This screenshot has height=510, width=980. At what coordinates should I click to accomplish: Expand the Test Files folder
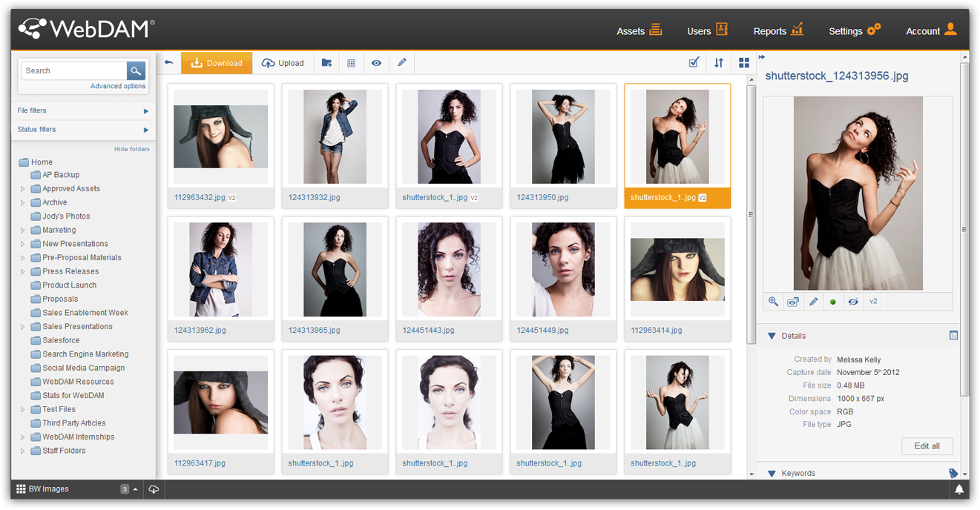23,409
